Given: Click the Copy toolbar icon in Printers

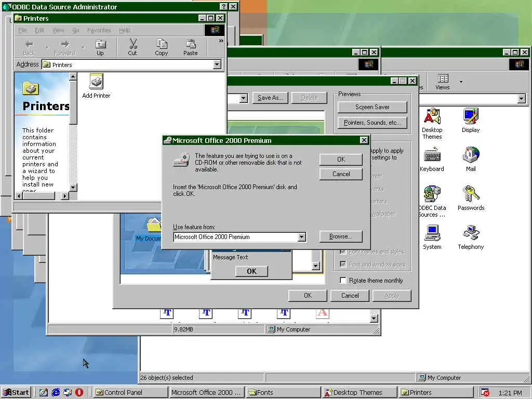Looking at the screenshot, I should pyautogui.click(x=162, y=47).
